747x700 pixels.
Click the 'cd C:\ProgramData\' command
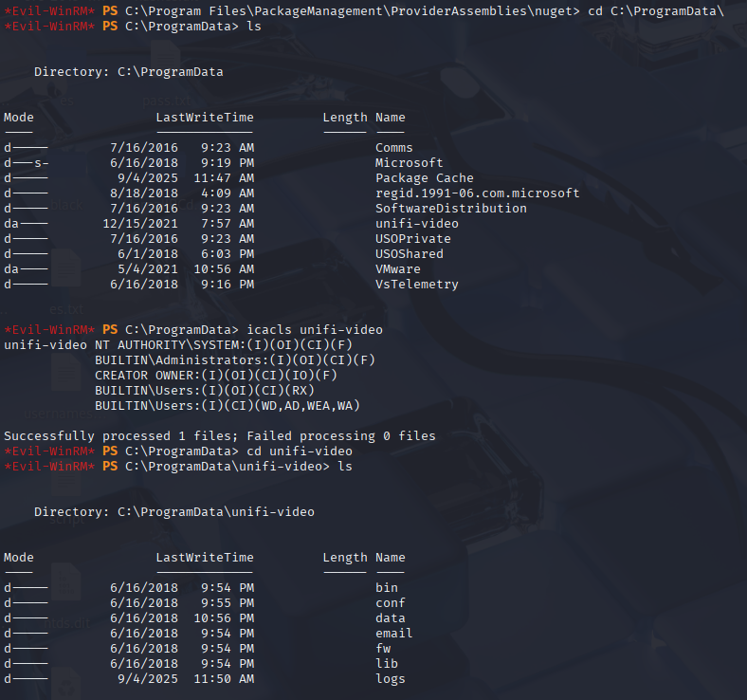click(x=656, y=11)
